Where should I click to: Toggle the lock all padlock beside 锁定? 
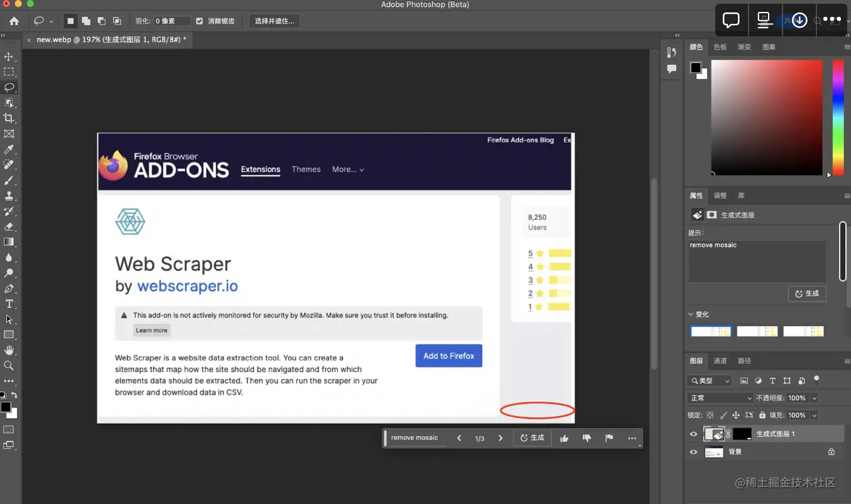point(762,415)
